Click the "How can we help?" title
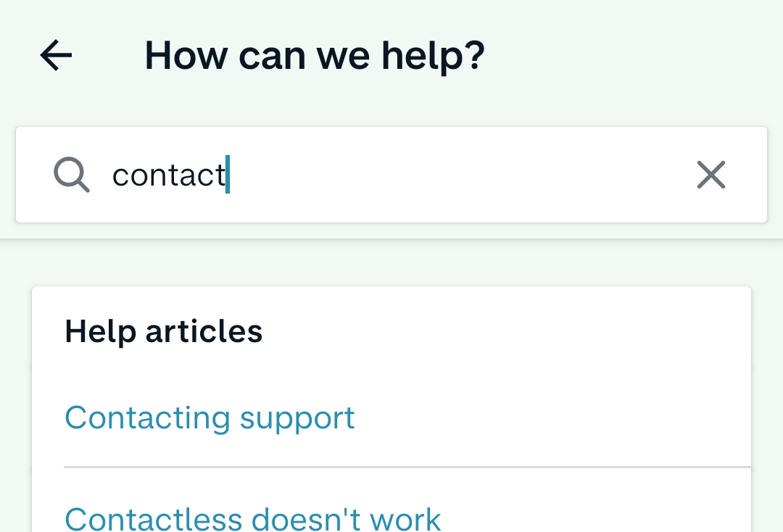Viewport: 783px width, 532px height. click(315, 55)
